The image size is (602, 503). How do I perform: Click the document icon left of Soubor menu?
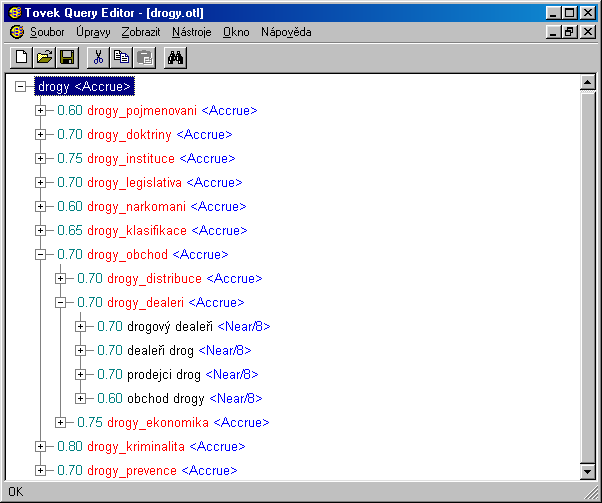[17, 32]
